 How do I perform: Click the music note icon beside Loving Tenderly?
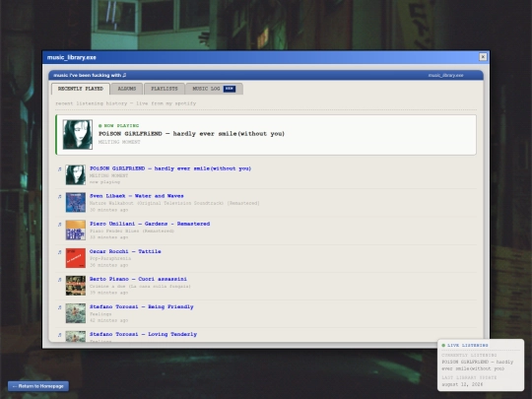(x=59, y=335)
